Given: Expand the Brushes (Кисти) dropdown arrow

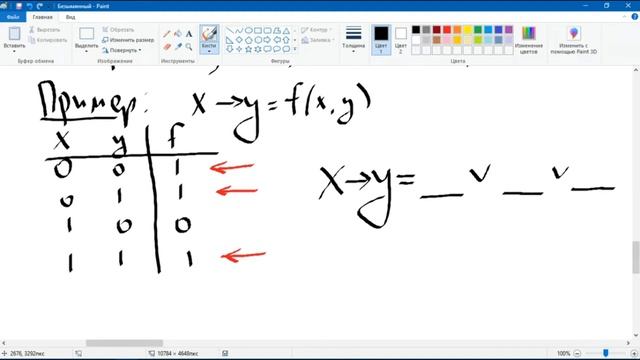Looking at the screenshot, I should point(209,51).
